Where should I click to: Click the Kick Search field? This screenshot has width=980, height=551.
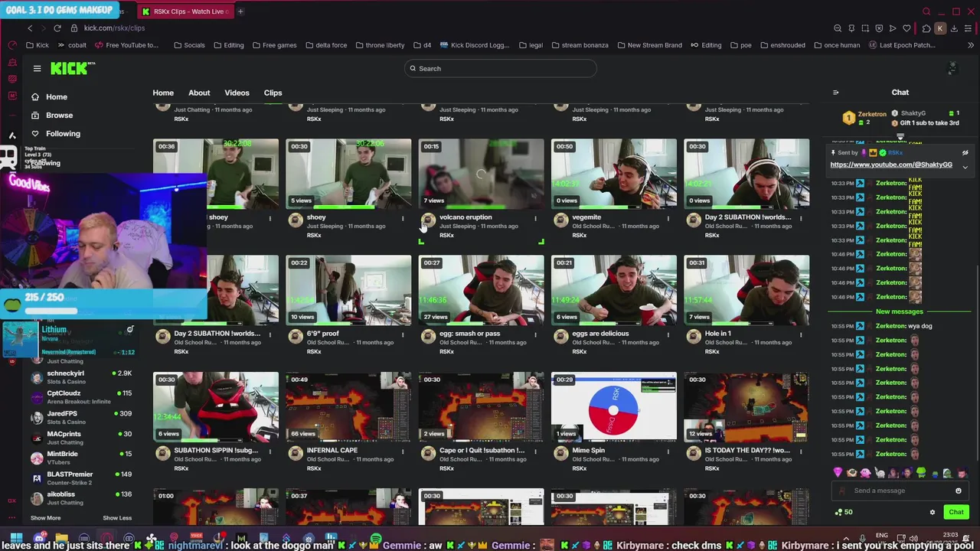[x=501, y=68]
